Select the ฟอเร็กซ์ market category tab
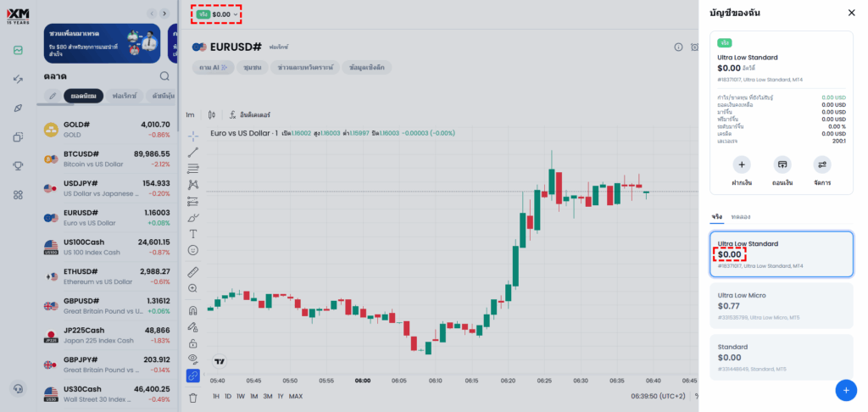 [125, 96]
